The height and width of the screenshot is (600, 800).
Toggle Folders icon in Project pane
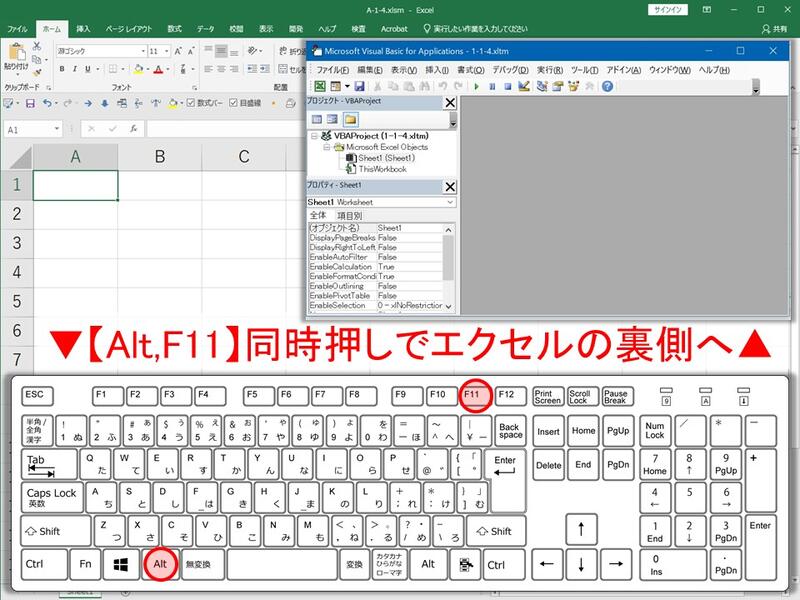350,119
